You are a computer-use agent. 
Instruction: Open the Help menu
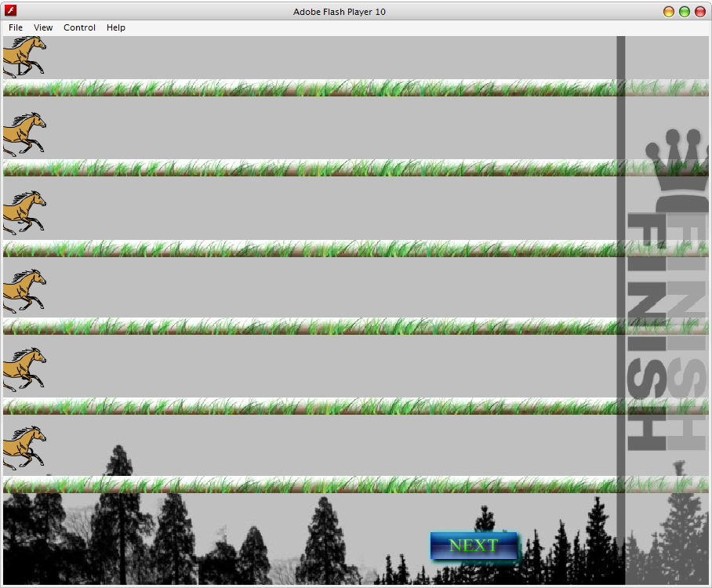116,27
